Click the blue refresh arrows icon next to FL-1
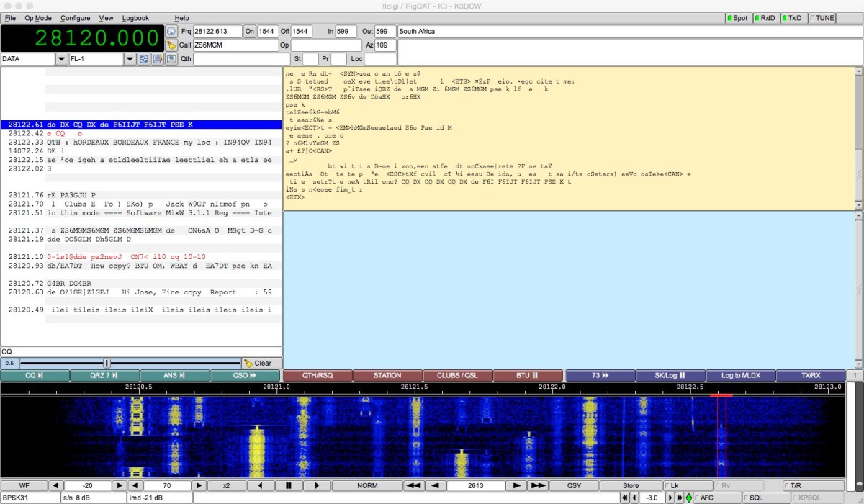864x504 pixels. click(x=143, y=58)
